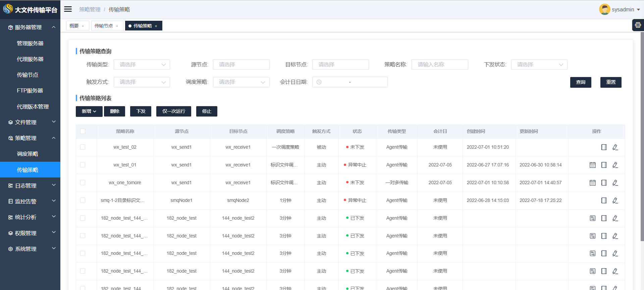Screen dimensions: 644x290
Task: Click the clock icon in 会计日日期 field
Action: 319,82
